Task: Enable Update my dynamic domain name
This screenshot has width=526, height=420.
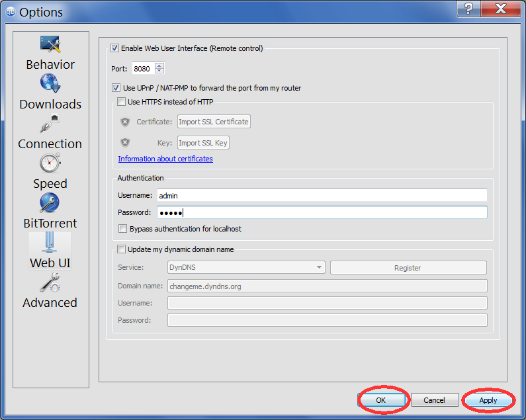Action: click(x=121, y=249)
